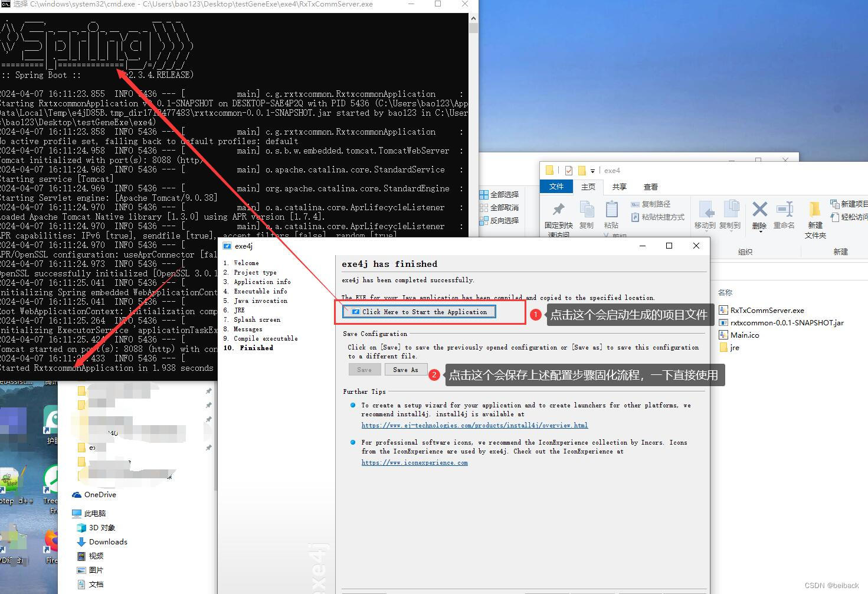Click 轻松访问 in ribbon
868x594 pixels.
pos(849,217)
